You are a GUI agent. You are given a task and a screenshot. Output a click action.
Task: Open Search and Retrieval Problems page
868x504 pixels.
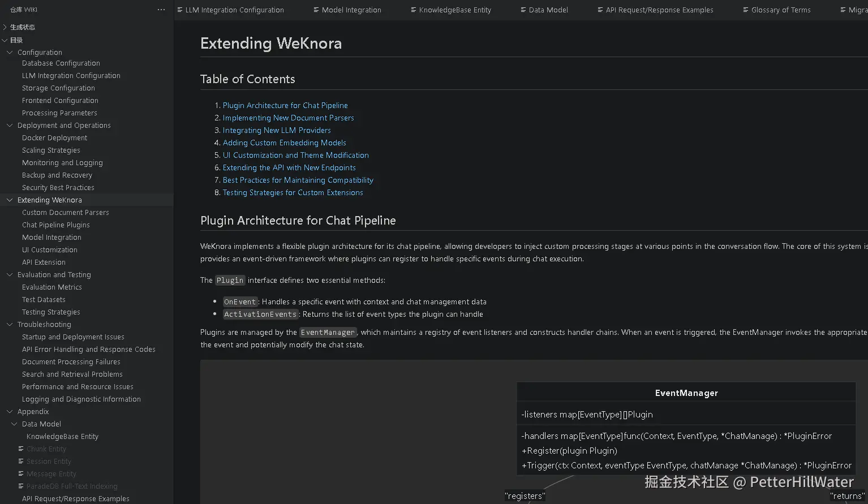72,374
